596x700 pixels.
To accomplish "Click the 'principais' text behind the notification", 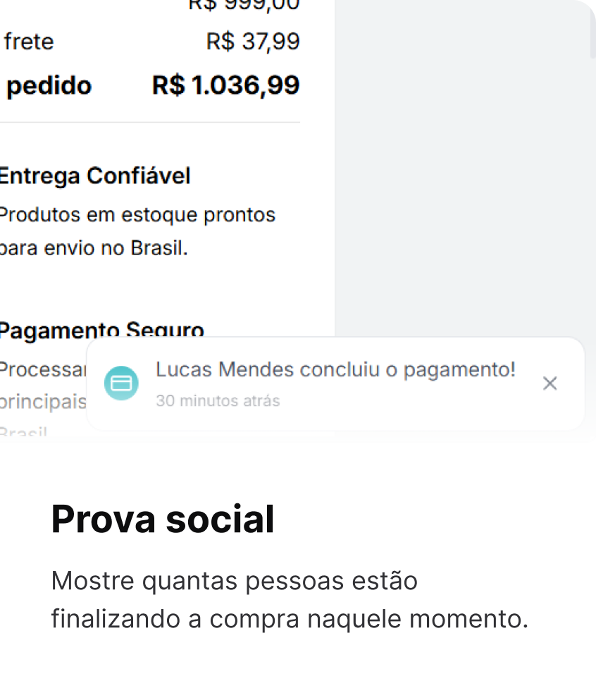I will click(x=42, y=402).
